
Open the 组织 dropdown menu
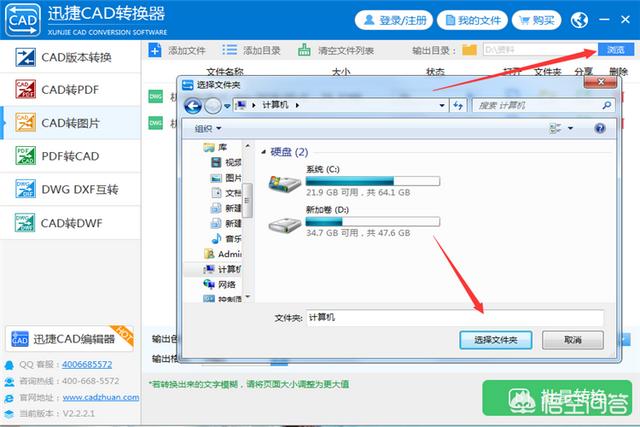(208, 129)
